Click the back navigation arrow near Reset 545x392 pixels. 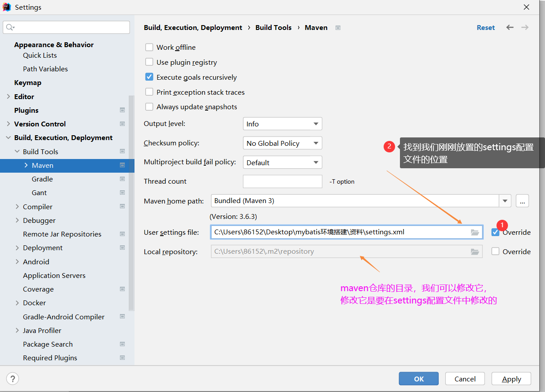510,27
